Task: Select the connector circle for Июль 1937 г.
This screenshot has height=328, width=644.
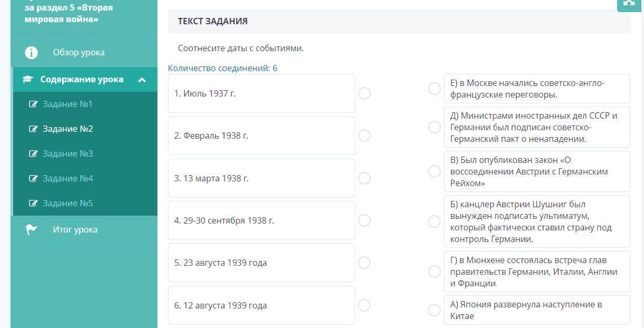Action: (364, 93)
